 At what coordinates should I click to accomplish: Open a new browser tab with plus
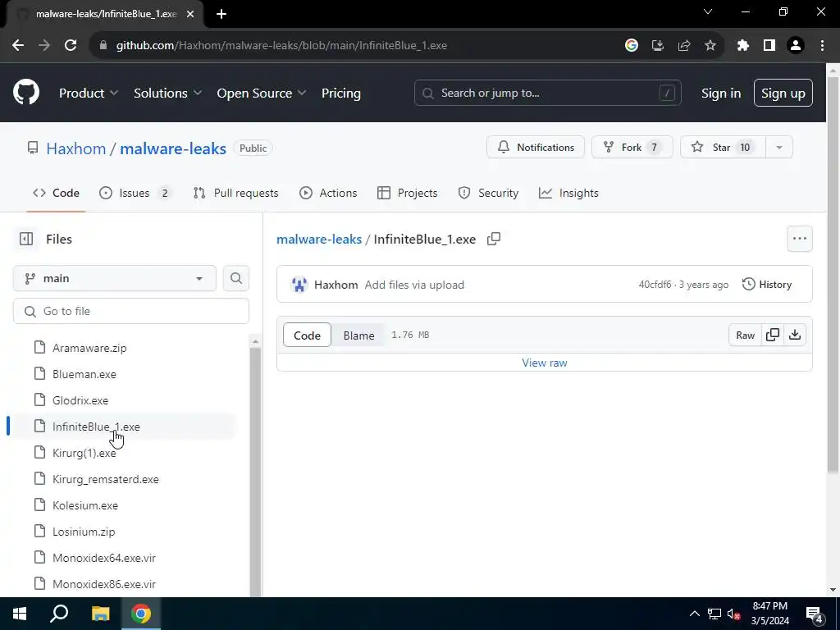(221, 14)
